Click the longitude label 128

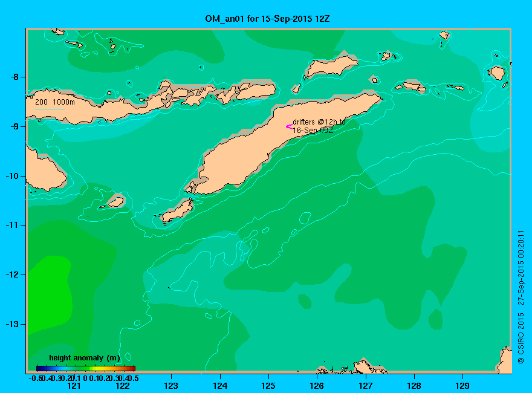click(x=414, y=386)
